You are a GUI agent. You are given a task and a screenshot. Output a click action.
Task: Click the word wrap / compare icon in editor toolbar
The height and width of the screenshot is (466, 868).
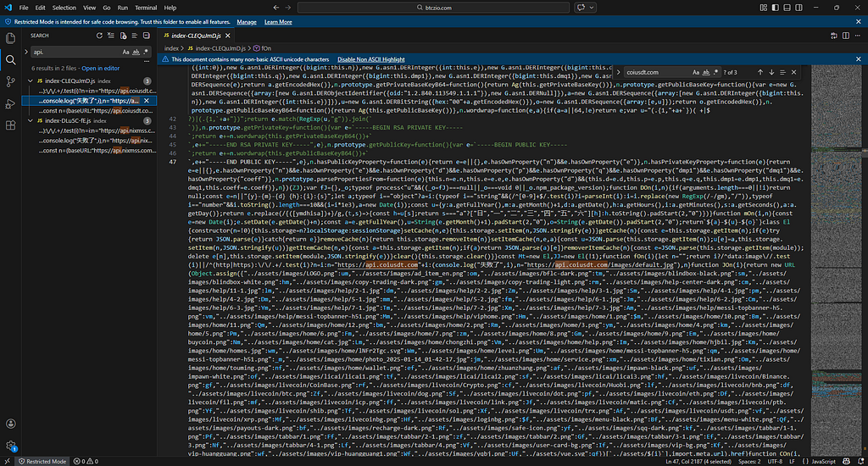834,36
